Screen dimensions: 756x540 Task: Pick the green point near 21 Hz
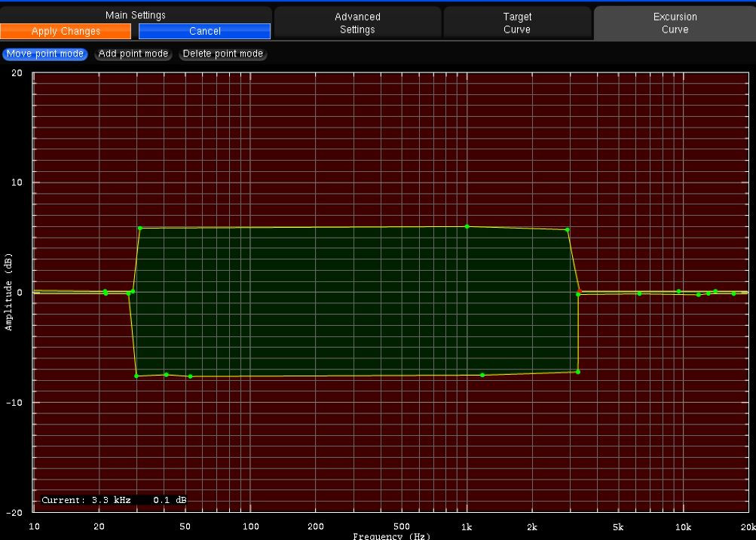tap(105, 292)
